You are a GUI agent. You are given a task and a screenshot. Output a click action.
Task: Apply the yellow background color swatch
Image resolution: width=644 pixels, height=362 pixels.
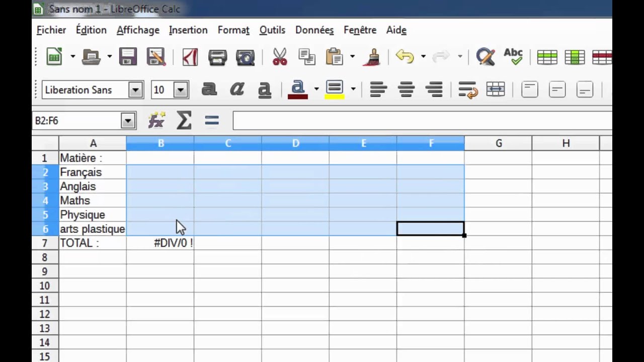click(x=335, y=90)
